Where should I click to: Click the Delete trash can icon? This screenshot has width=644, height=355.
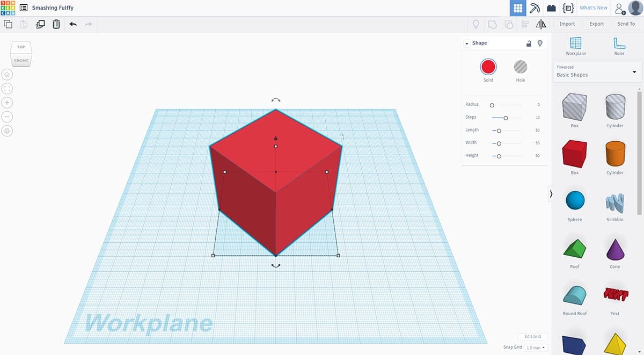(x=56, y=24)
